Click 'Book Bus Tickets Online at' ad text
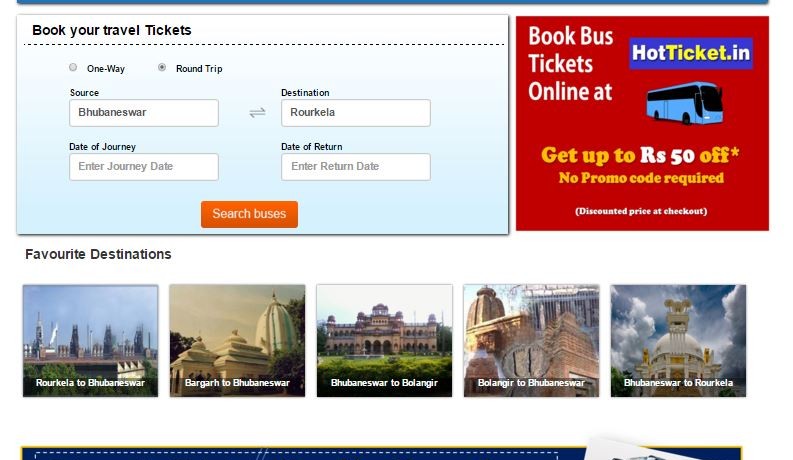The height and width of the screenshot is (460, 793). (571, 64)
